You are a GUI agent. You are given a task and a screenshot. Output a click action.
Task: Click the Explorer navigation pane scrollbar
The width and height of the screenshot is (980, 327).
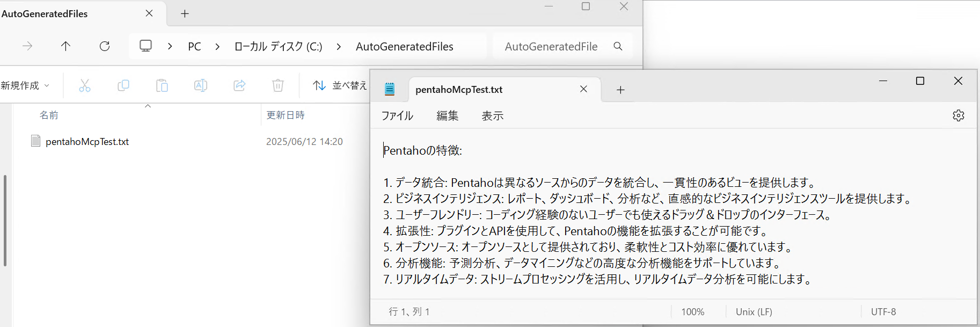coord(5,220)
